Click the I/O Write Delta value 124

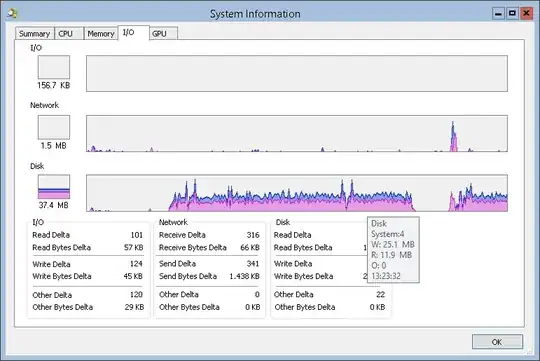point(136,264)
